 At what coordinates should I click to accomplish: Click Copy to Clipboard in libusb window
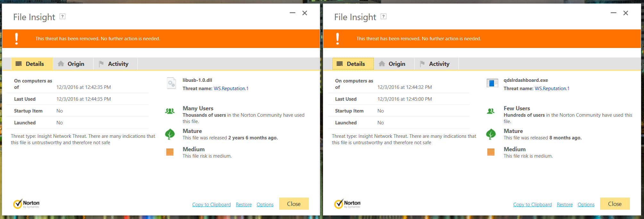click(x=211, y=205)
